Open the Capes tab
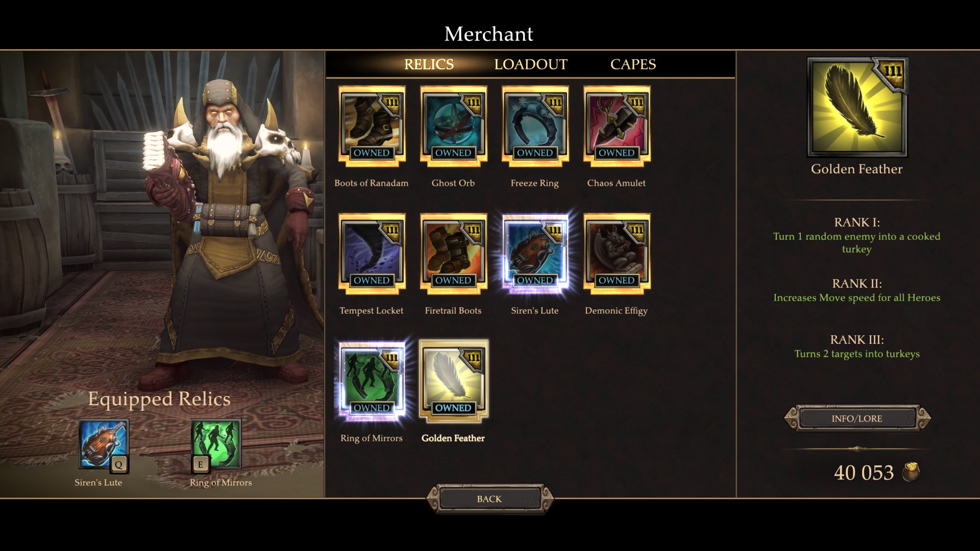Image resolution: width=980 pixels, height=551 pixels. click(633, 64)
